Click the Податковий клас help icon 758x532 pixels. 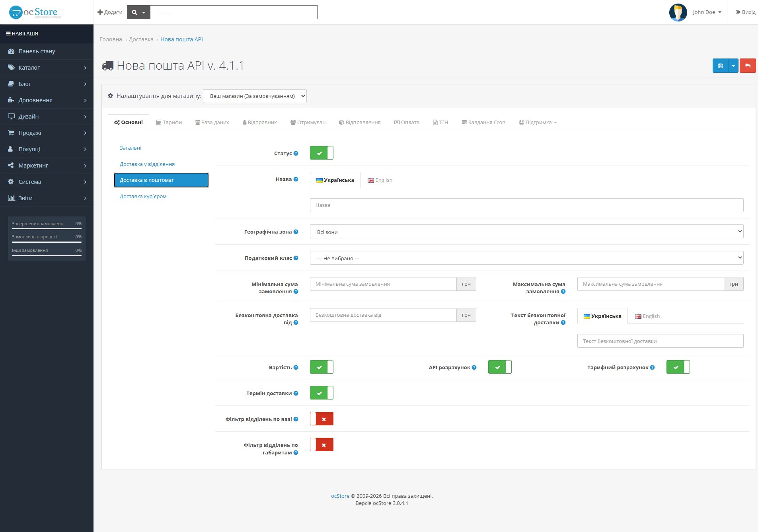coord(296,258)
